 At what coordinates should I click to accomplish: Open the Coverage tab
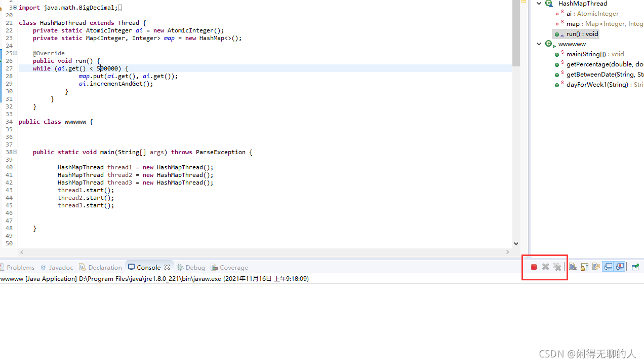pyautogui.click(x=229, y=267)
